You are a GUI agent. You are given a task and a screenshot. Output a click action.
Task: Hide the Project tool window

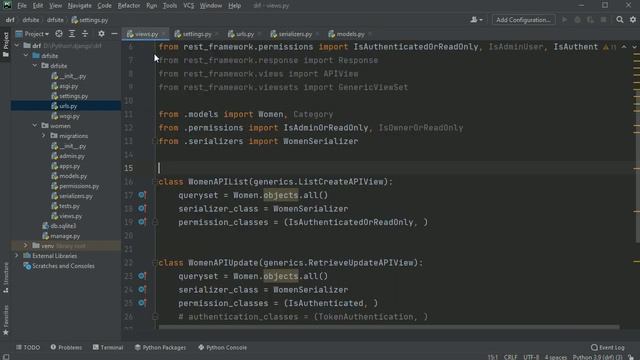(x=114, y=34)
